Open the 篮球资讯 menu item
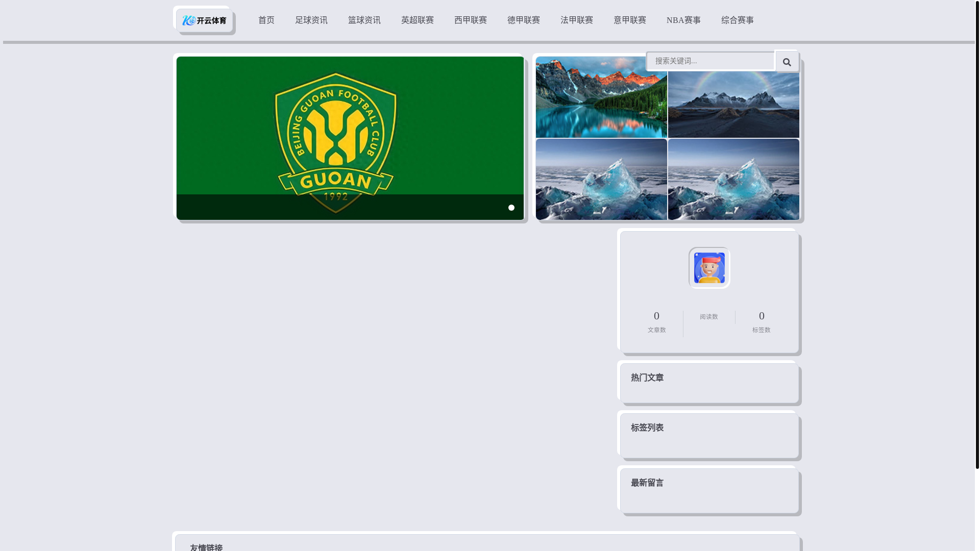The width and height of the screenshot is (980, 551). [x=364, y=20]
